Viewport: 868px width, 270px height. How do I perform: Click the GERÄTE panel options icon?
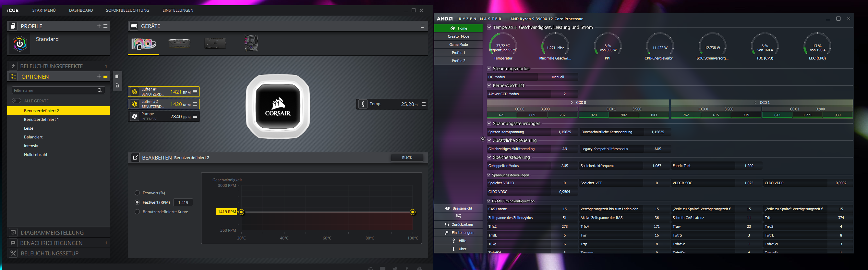click(x=422, y=26)
